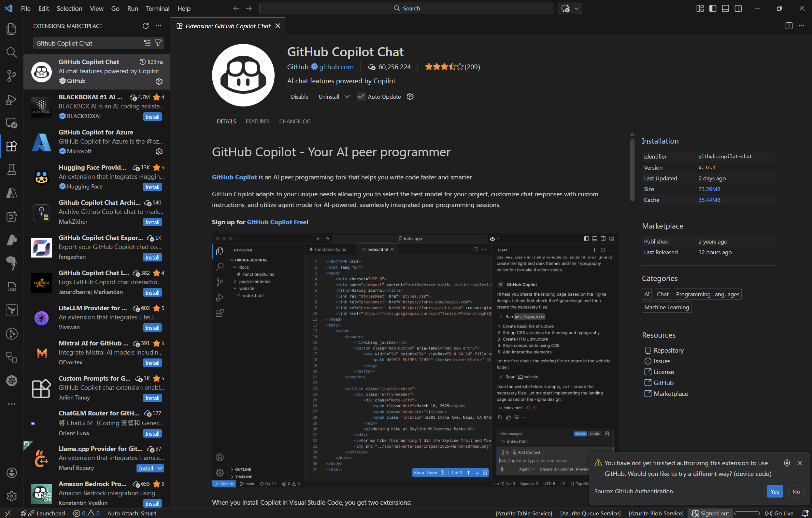This screenshot has height=518, width=812.
Task: Toggle Auto Update checkbox
Action: pos(361,96)
